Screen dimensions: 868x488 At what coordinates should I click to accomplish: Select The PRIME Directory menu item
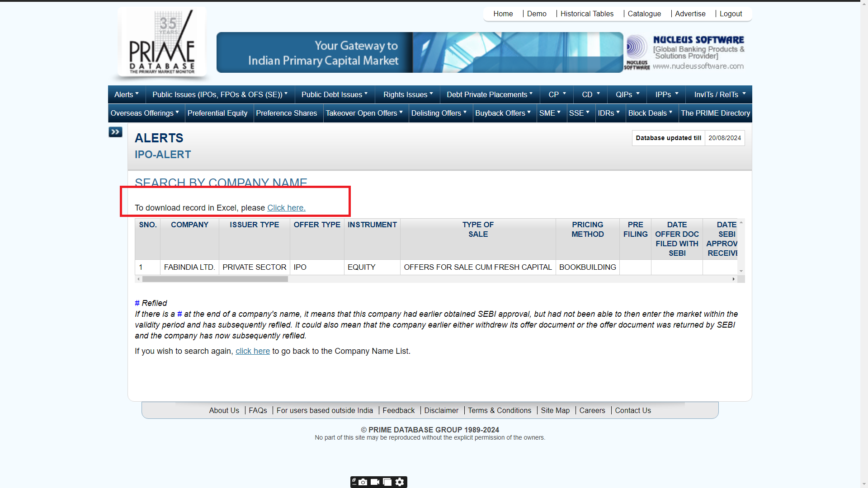(715, 113)
